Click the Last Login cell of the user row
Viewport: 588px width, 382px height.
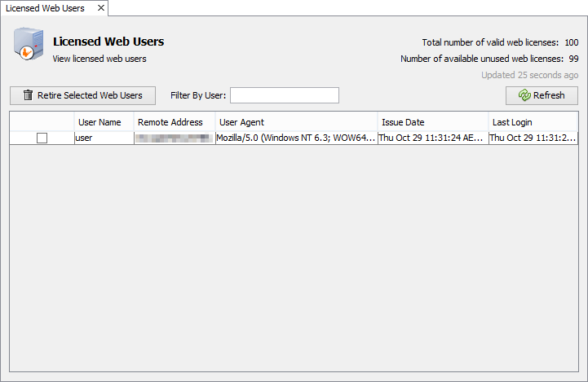click(x=533, y=138)
